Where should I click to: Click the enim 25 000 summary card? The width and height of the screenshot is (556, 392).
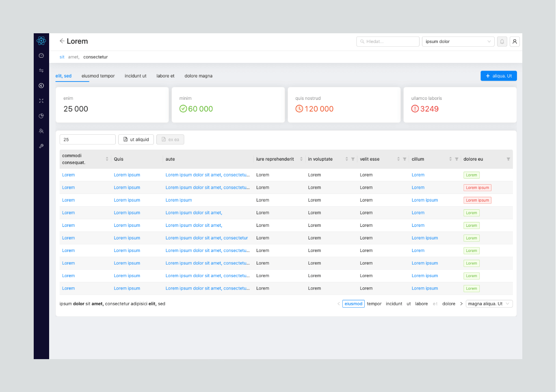click(112, 105)
